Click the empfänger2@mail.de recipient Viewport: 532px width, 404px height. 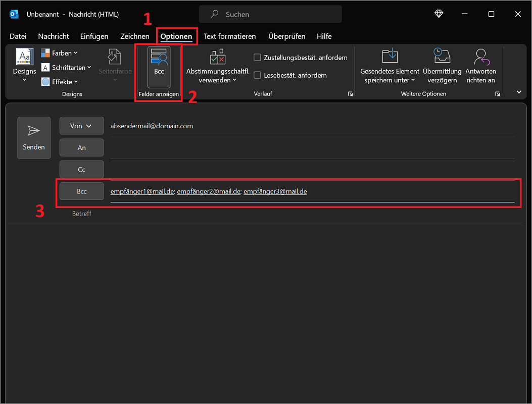point(209,191)
